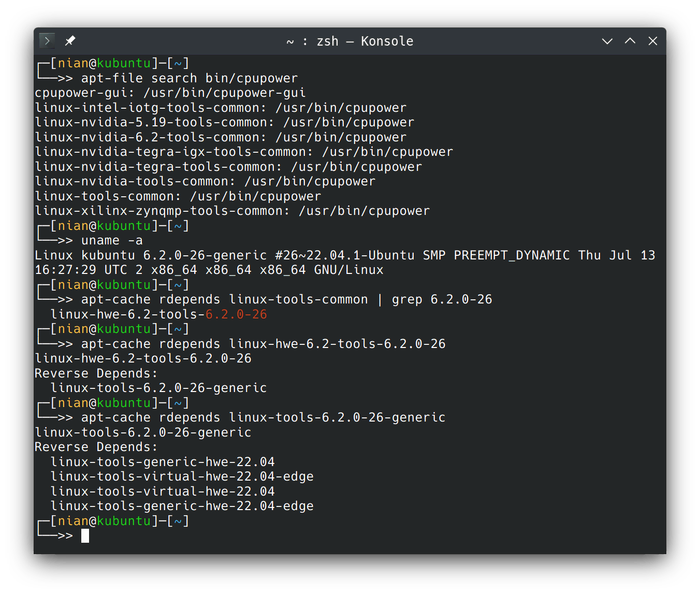Click the 'linux-tools-virtual-hwe-22.04-edge' output line
The image size is (700, 594).
[182, 476]
